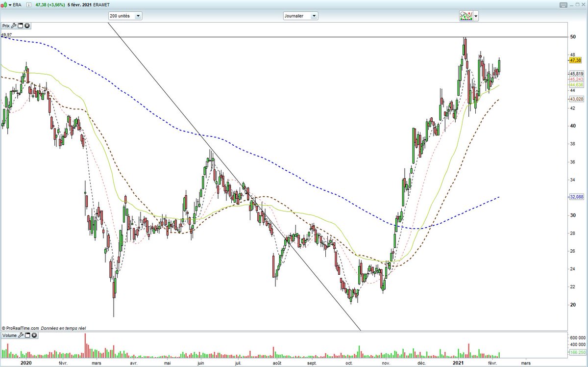Click the ERA ticker symbol text
The image size is (588, 367).
tap(17, 4)
